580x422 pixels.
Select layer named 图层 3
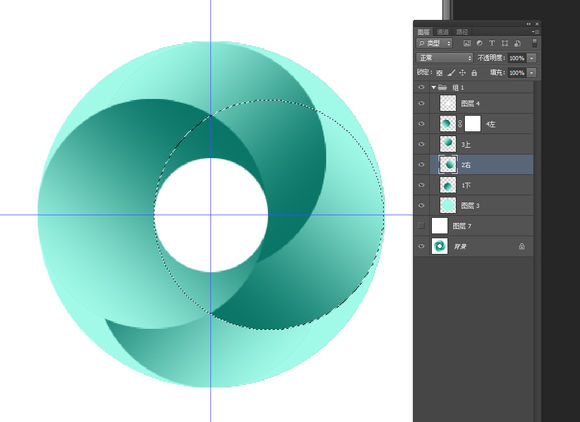(x=470, y=206)
